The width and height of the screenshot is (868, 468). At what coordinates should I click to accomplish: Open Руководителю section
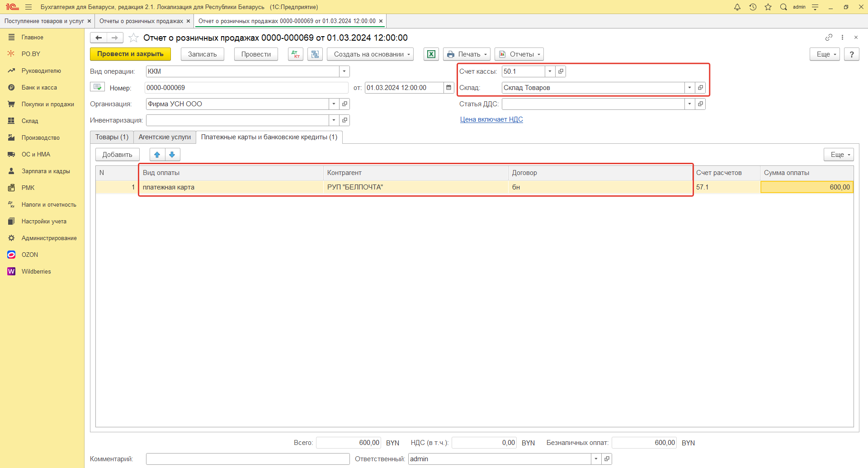41,71
